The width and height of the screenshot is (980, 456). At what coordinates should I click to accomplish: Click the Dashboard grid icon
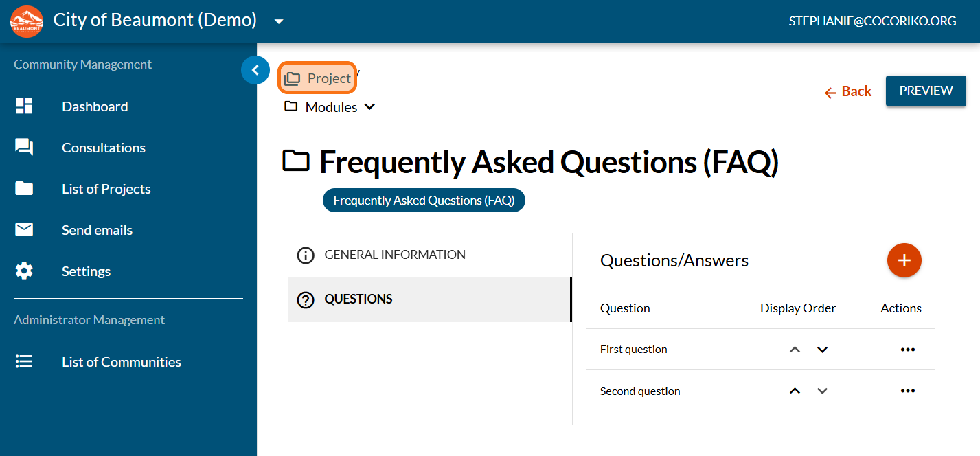24,106
